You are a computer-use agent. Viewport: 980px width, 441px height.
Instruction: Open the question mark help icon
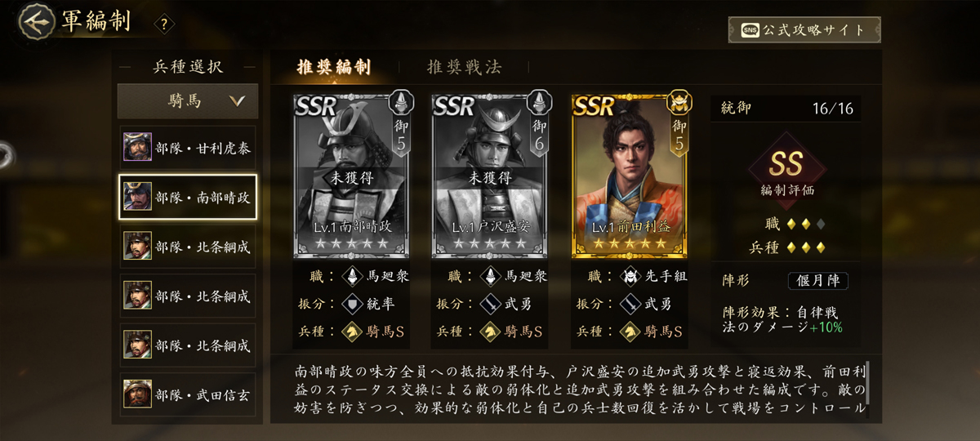click(163, 24)
